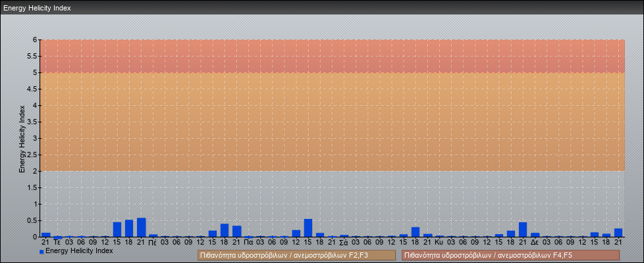Click y-axis value 3
Viewport: 644px width, 263px height.
pyautogui.click(x=36, y=138)
